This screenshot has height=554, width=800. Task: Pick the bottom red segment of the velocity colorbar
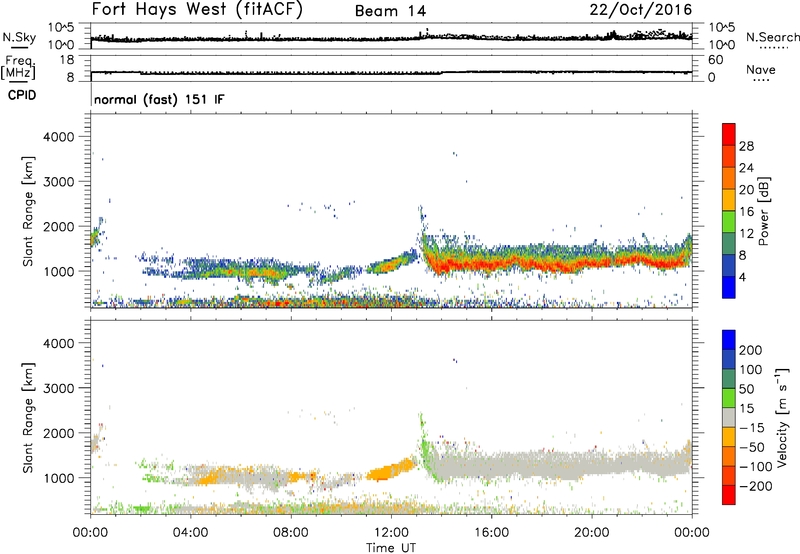tap(729, 495)
